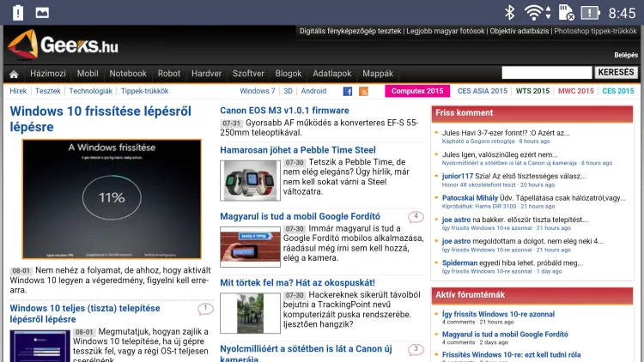Select the WTS 2015 event tab
Screen dimensions: 644x362
click(x=532, y=91)
